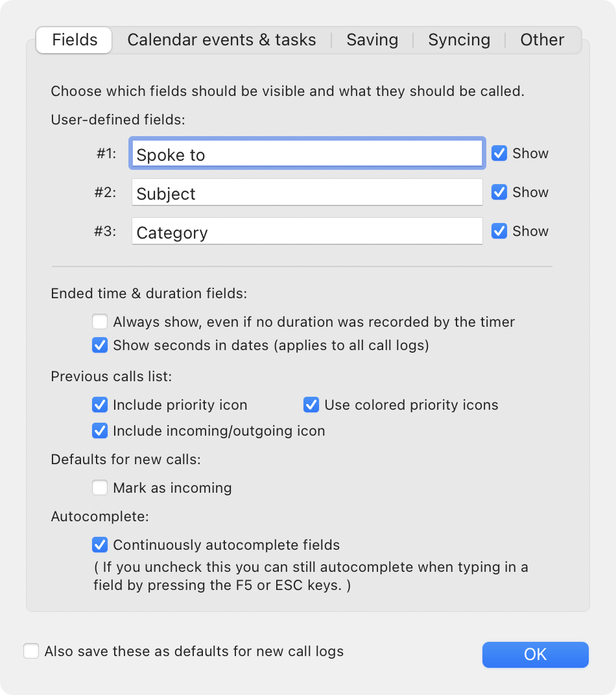
Task: Click the 'Spoke to' field #1 input
Action: click(x=307, y=154)
